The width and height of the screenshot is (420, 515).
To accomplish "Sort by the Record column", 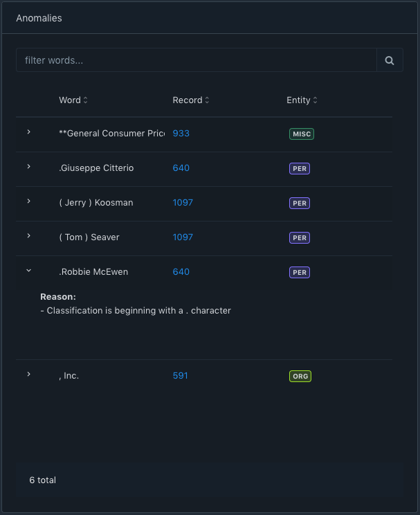I will click(191, 100).
